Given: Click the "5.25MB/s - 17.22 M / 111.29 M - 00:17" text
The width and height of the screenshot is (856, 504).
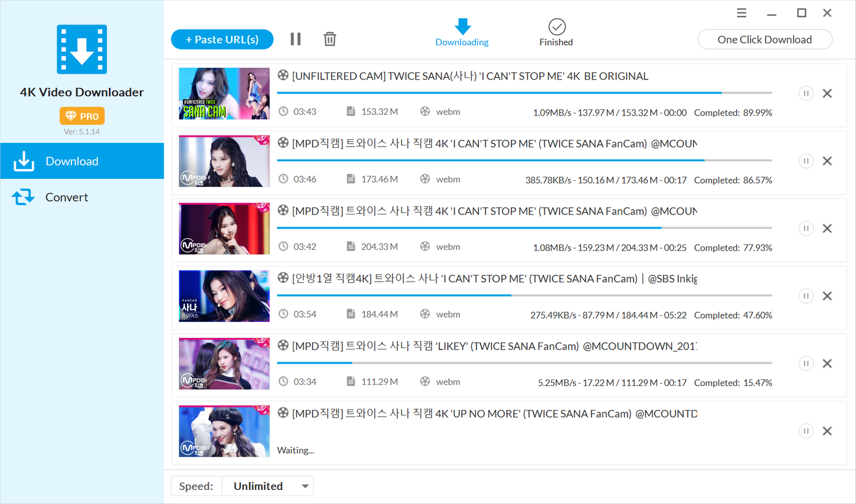Looking at the screenshot, I should coord(612,382).
